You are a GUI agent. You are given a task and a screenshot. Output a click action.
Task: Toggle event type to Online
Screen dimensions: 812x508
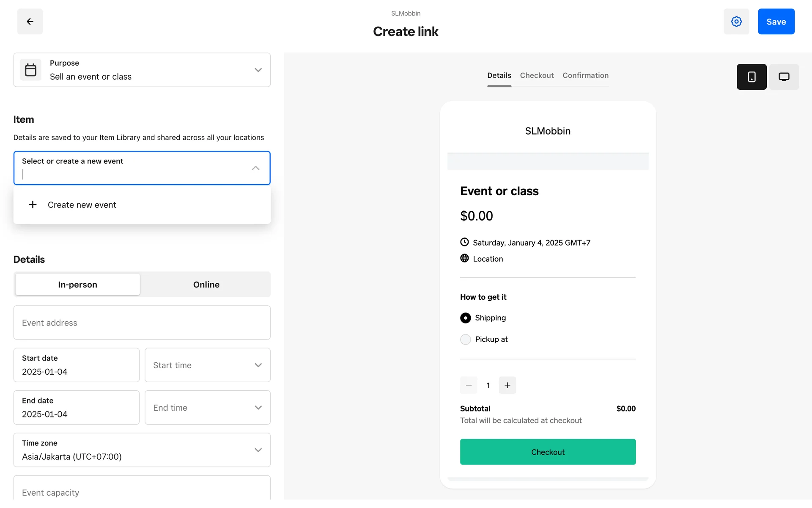(x=206, y=284)
